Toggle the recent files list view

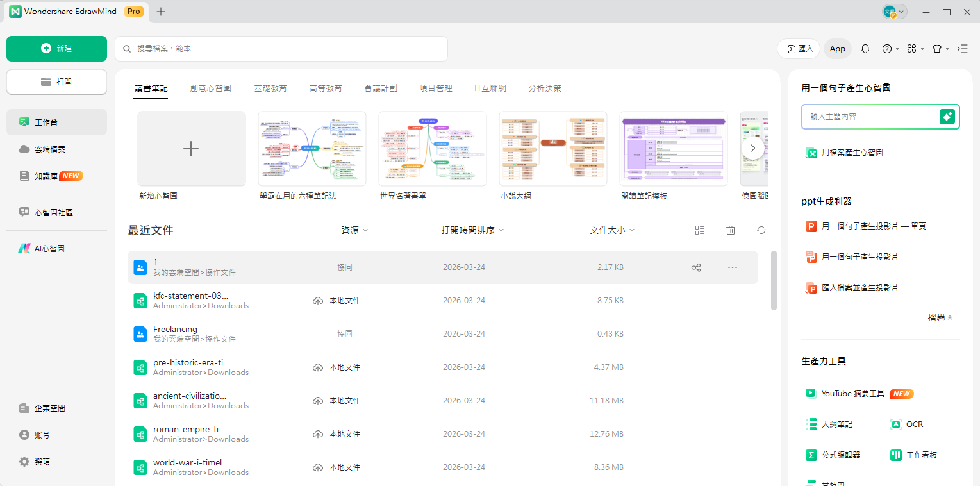[x=700, y=230]
